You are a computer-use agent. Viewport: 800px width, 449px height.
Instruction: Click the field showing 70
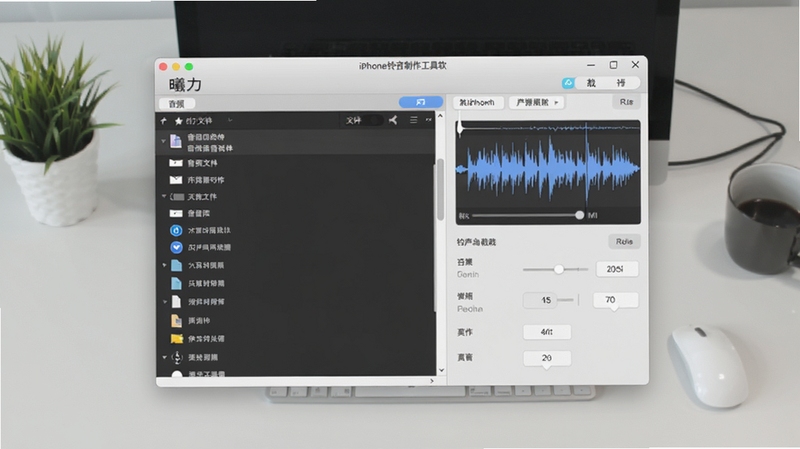[615, 300]
